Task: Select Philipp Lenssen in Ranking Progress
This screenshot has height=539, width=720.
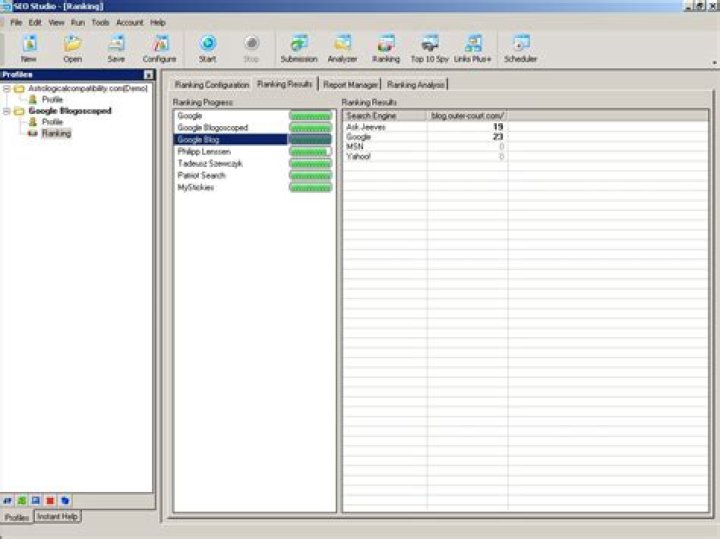Action: [x=204, y=152]
